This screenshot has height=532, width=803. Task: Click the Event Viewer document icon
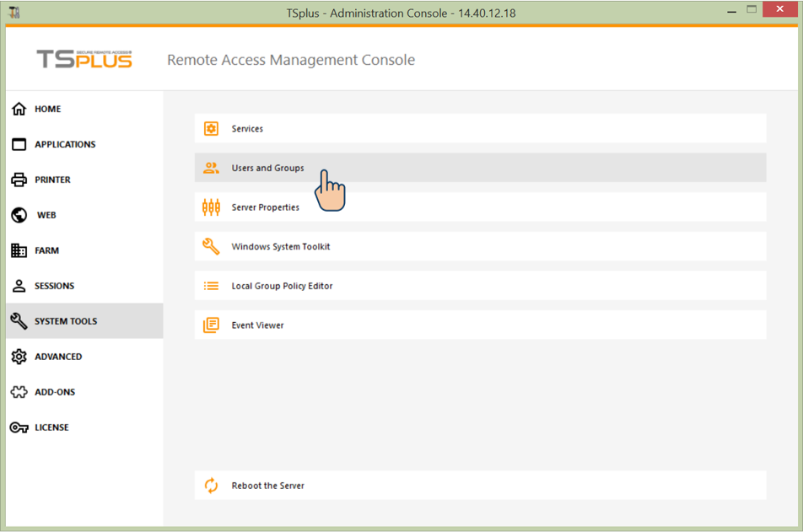211,325
